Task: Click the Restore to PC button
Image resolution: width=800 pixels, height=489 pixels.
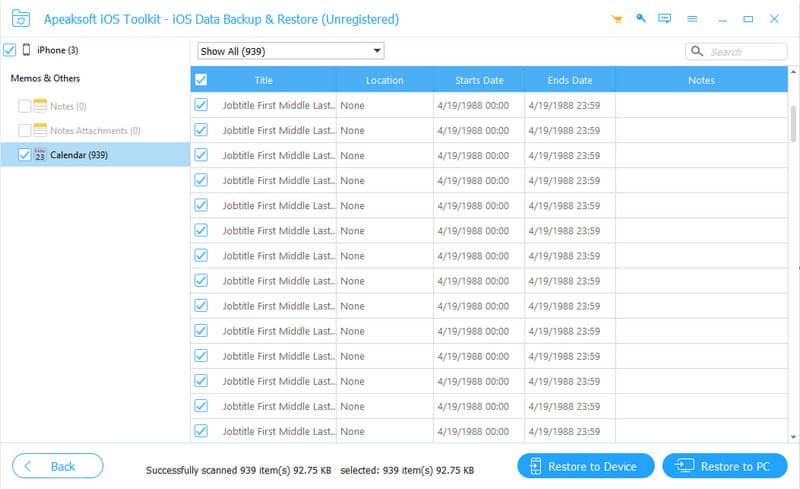Action: click(725, 466)
